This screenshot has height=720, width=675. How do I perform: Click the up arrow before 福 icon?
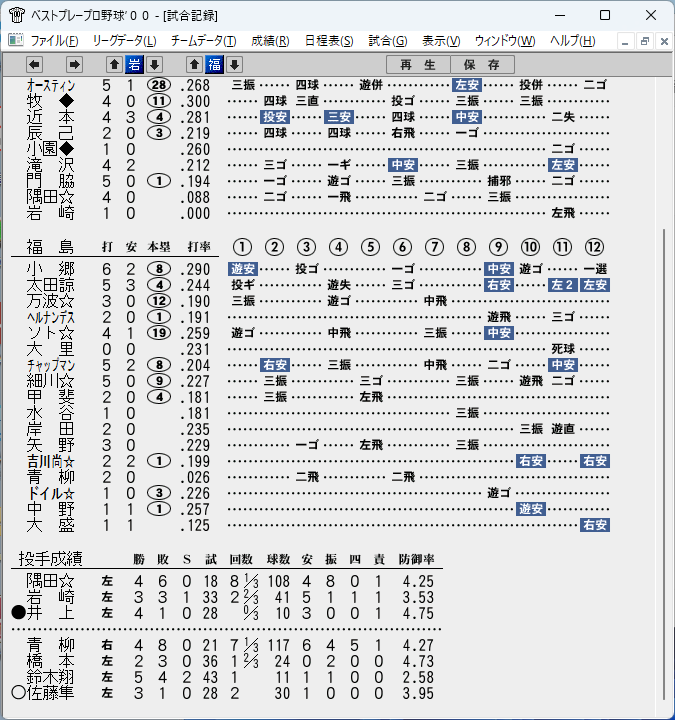(194, 65)
